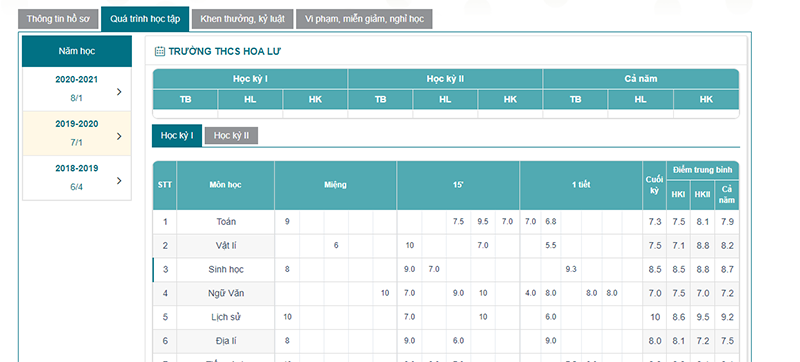Open Vi phạm, miễn giảm, nghỉ học tab

coord(364,19)
